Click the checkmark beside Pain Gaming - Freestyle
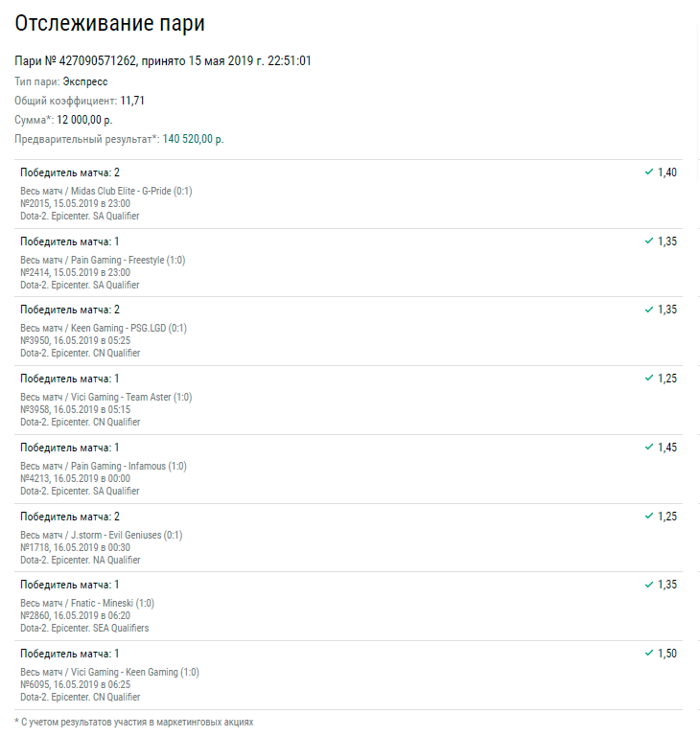This screenshot has width=700, height=736. coord(649,241)
